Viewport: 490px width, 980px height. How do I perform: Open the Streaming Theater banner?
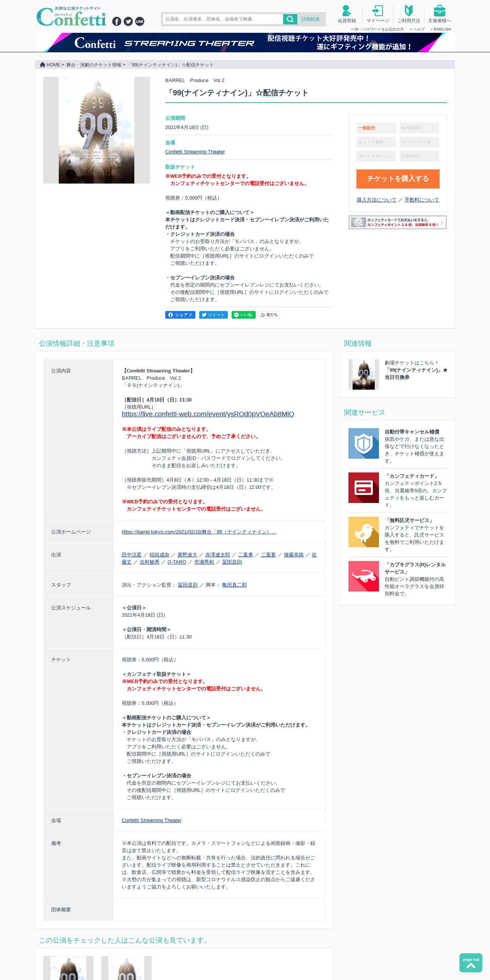pyautogui.click(x=245, y=42)
